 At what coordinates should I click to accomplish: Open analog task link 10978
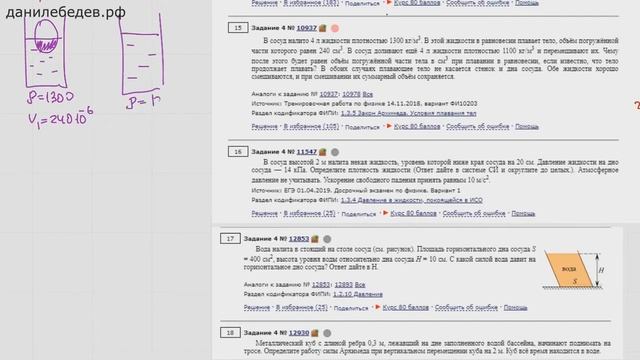pyautogui.click(x=351, y=94)
